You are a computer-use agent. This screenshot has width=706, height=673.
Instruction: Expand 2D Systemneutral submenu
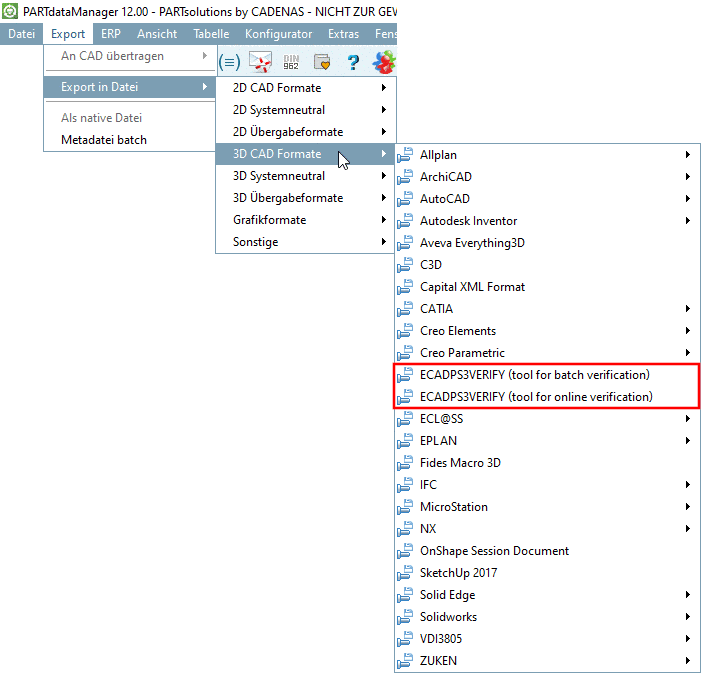pyautogui.click(x=306, y=110)
